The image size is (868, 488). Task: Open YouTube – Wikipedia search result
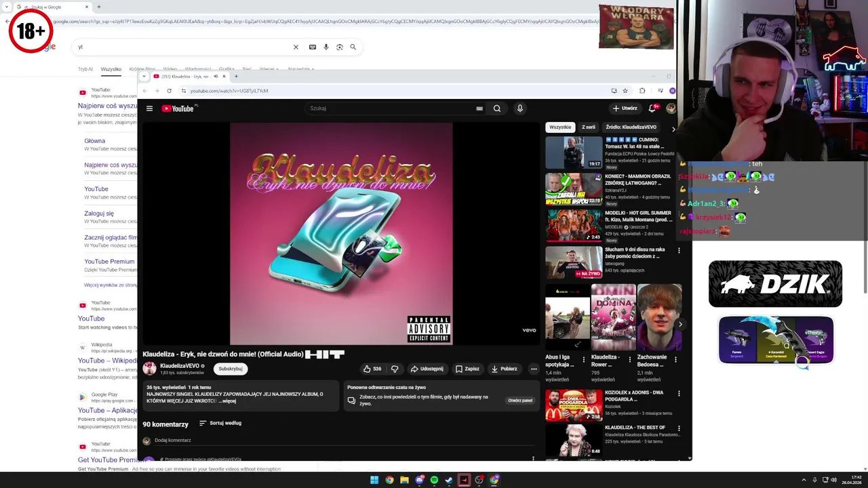tap(108, 361)
